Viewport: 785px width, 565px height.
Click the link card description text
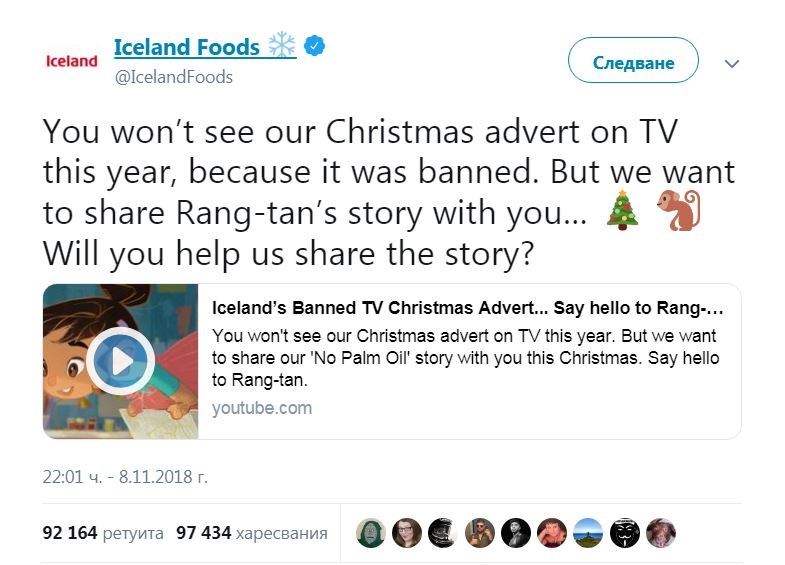(465, 358)
